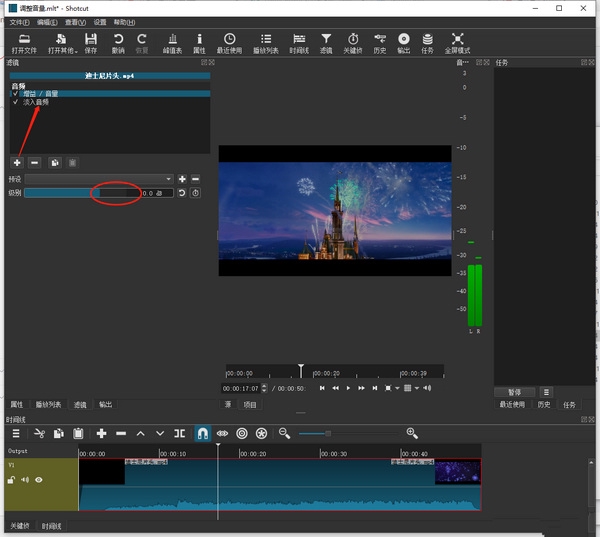Uncheck the 淡入音频 filter checkbox
600x537 pixels.
click(x=15, y=102)
